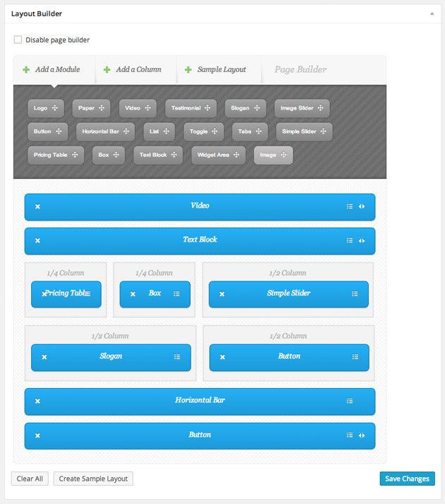Image resolution: width=445 pixels, height=504 pixels.
Task: Delete the Box module via X icon
Action: [133, 294]
